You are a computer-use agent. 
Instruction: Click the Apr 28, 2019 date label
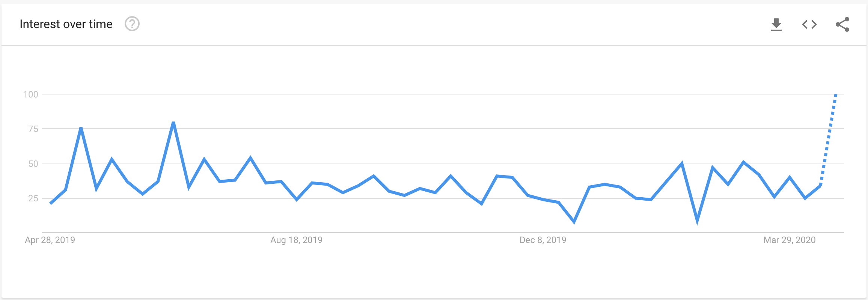click(50, 240)
